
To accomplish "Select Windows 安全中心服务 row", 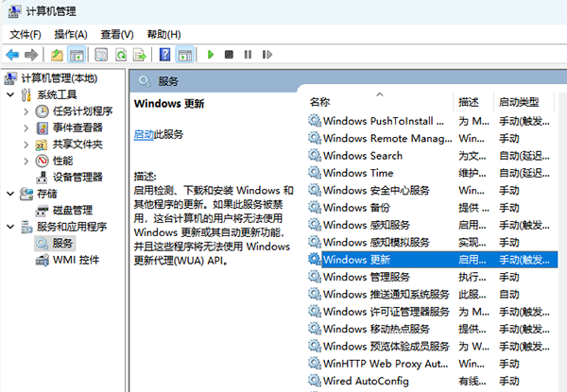I will [433, 191].
